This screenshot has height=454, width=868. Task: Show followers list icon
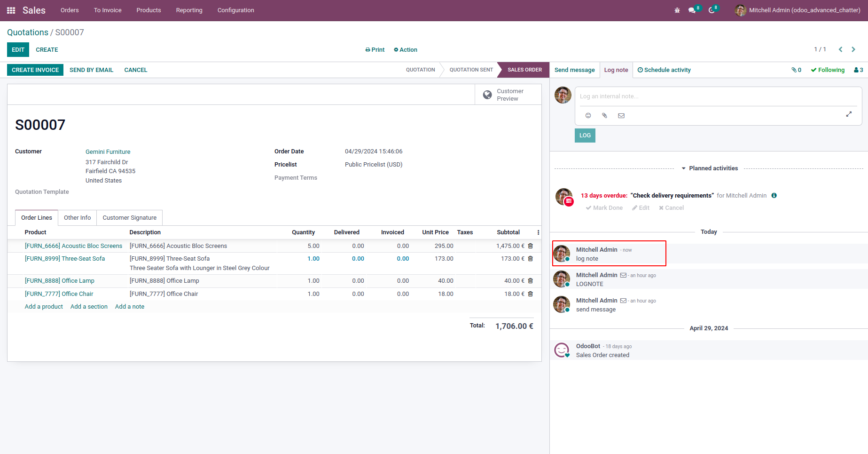[859, 70]
